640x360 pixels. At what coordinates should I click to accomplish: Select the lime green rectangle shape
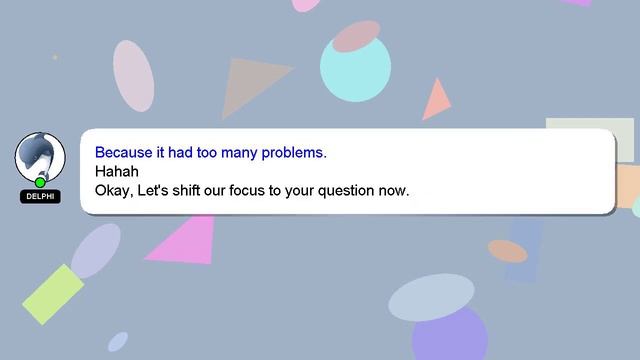[53, 294]
